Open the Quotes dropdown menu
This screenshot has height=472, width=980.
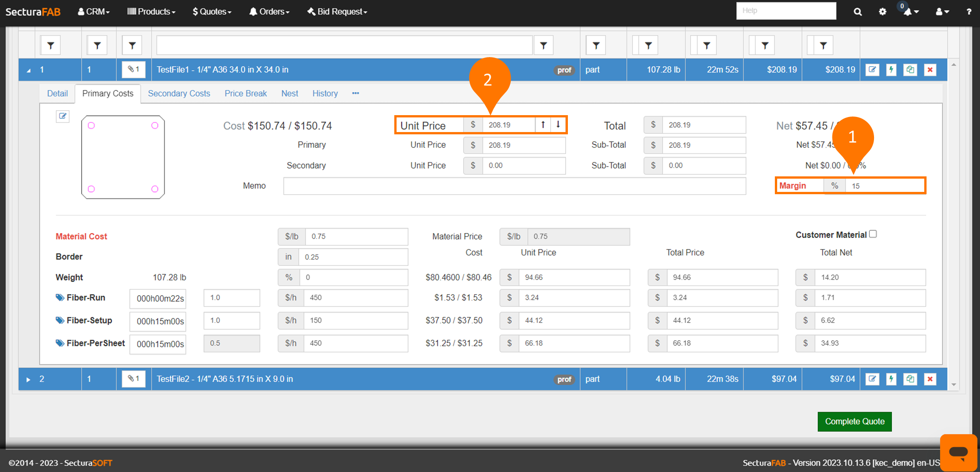pos(212,12)
